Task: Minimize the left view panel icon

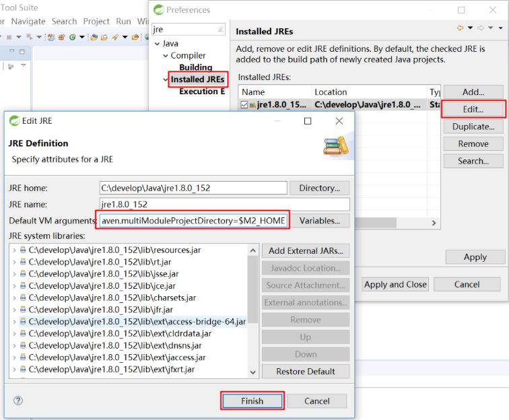Action: (x=12, y=51)
